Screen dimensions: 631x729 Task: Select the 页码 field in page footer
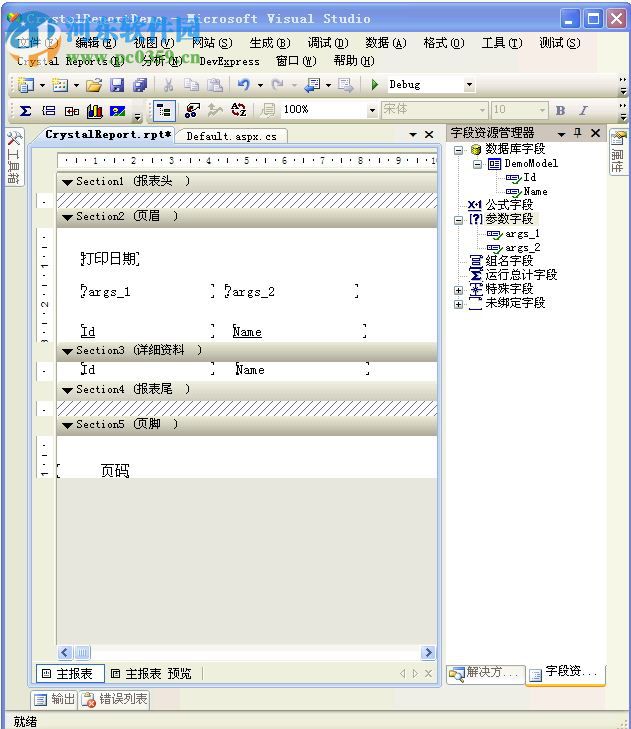point(115,471)
